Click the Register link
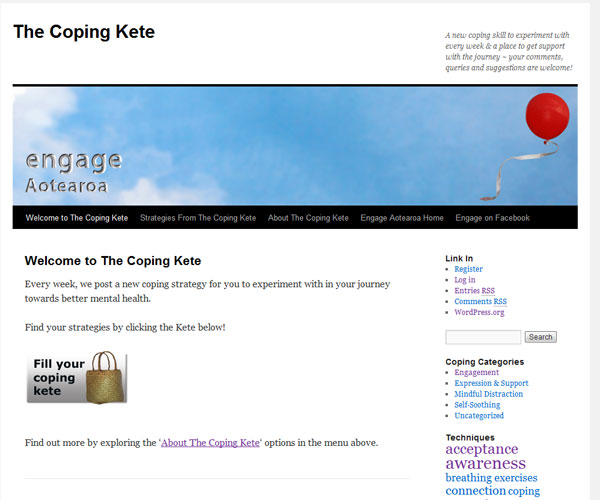This screenshot has width=600, height=500. (468, 269)
